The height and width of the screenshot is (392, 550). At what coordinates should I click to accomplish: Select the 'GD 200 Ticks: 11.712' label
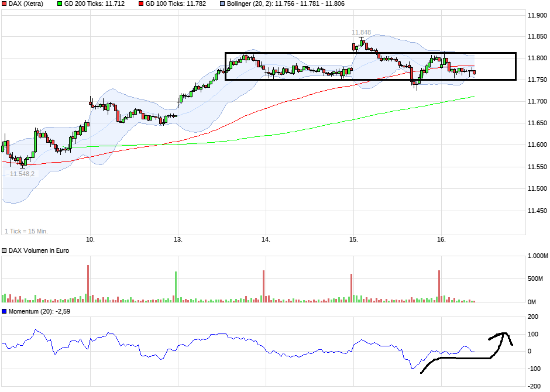[94, 4]
